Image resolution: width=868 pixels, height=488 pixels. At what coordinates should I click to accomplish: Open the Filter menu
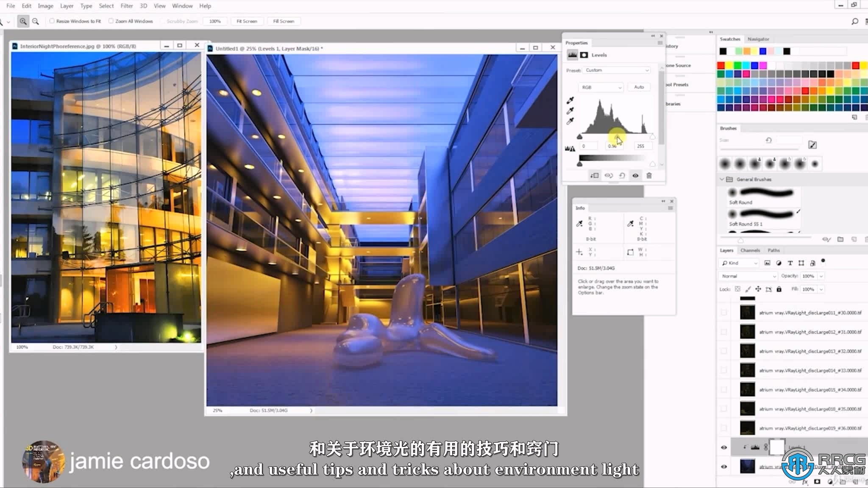point(126,6)
